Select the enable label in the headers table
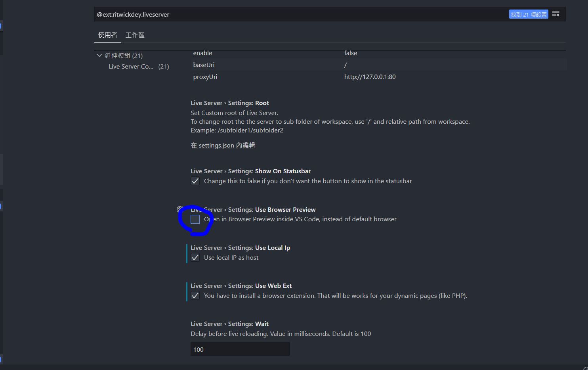This screenshot has width=588, height=370. pos(202,53)
